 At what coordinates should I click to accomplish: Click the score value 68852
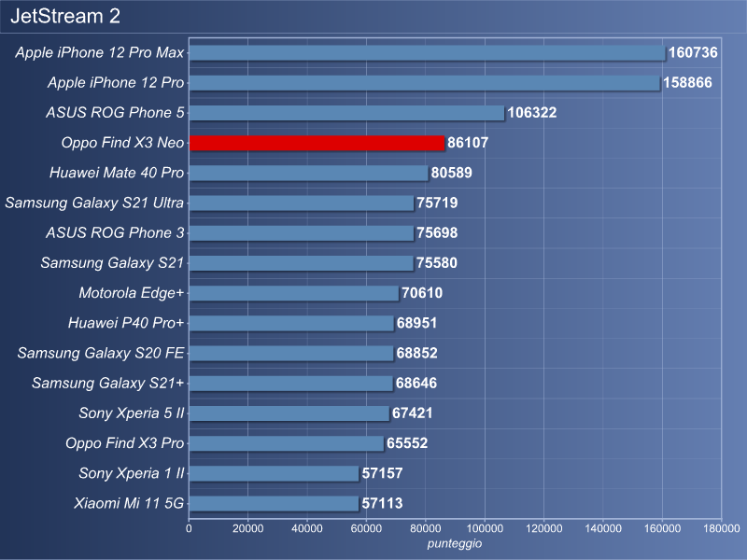click(x=416, y=353)
